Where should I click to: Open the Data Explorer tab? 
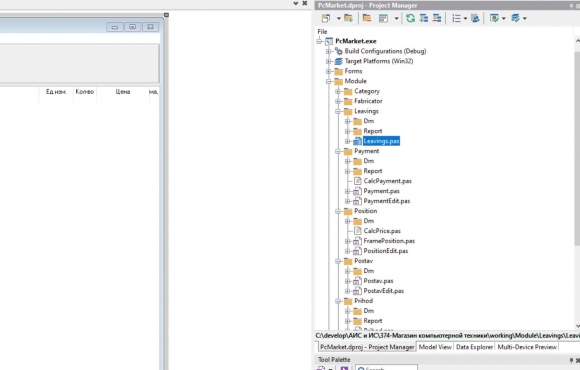tap(474, 347)
